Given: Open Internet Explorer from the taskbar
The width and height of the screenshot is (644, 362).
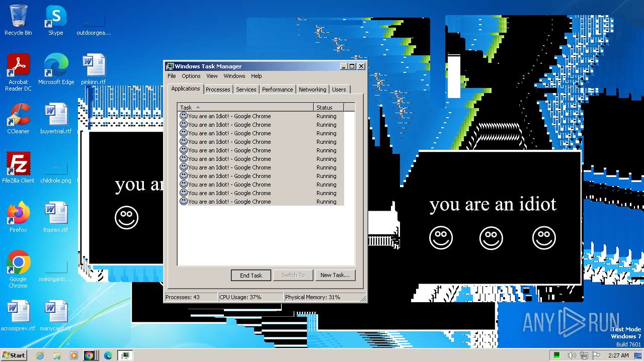Looking at the screenshot, I should click(x=40, y=355).
